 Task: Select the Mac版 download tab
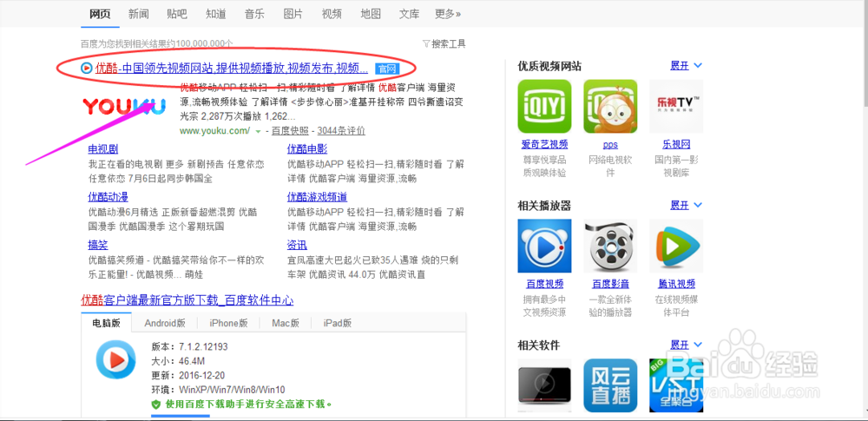coord(286,324)
